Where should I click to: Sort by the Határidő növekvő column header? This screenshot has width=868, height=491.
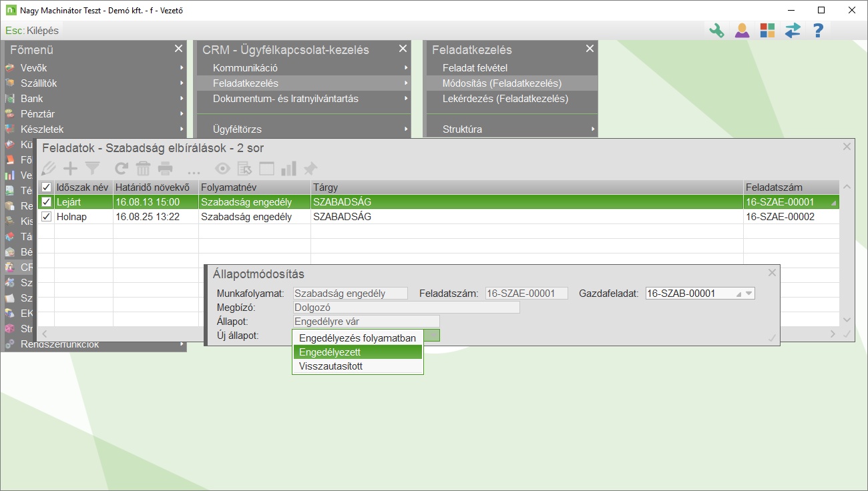(156, 187)
